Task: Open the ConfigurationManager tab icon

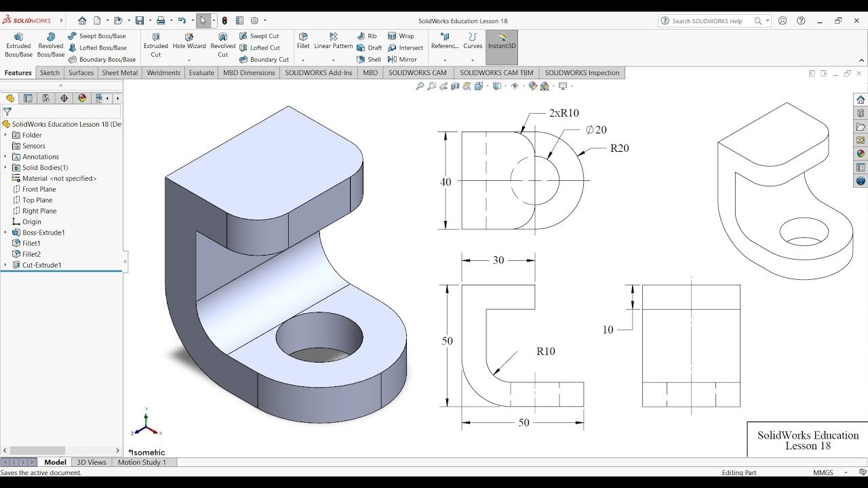Action: (46, 98)
